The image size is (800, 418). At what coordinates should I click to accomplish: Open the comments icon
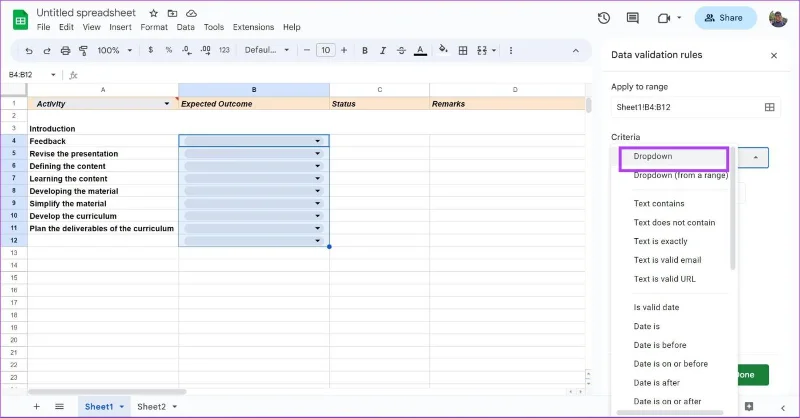pyautogui.click(x=633, y=18)
